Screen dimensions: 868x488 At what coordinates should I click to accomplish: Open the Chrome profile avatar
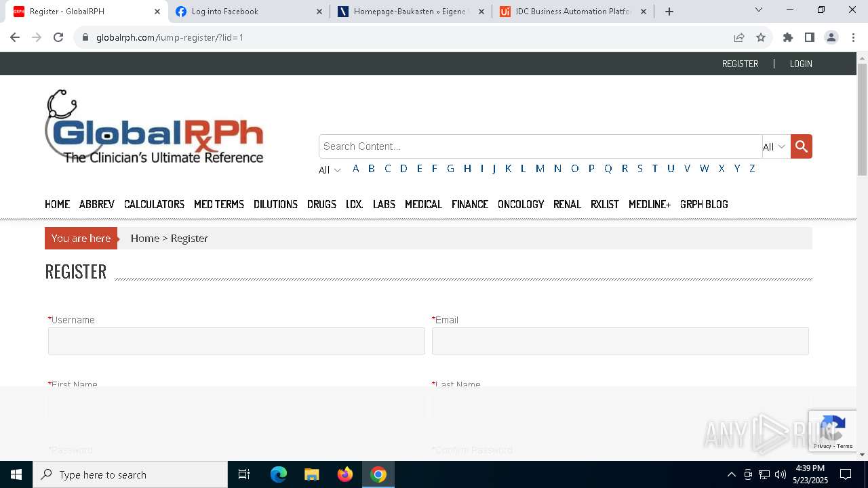[831, 37]
